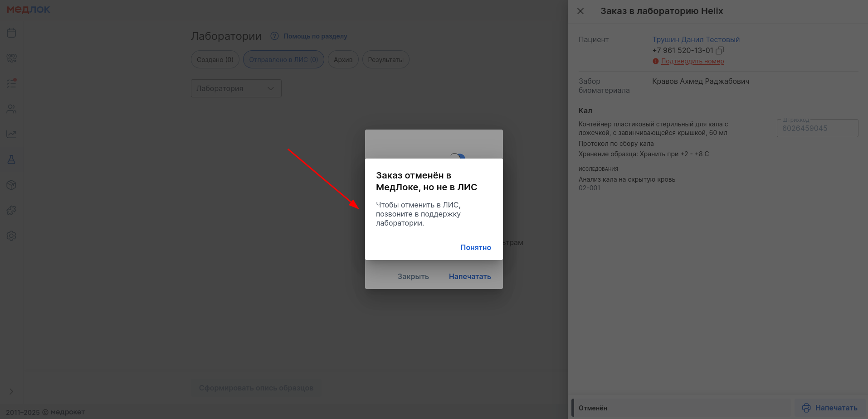The height and width of the screenshot is (419, 868).
Task: Select the laboratory flask icon
Action: click(11, 159)
